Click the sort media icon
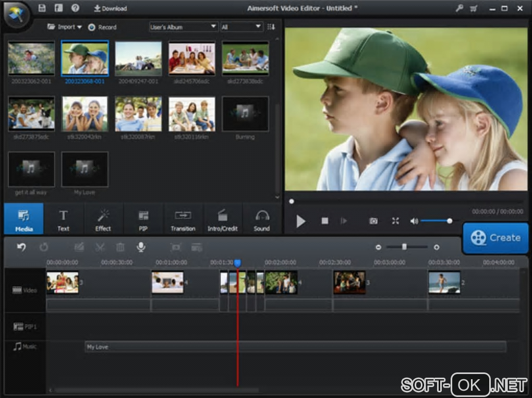 (271, 27)
